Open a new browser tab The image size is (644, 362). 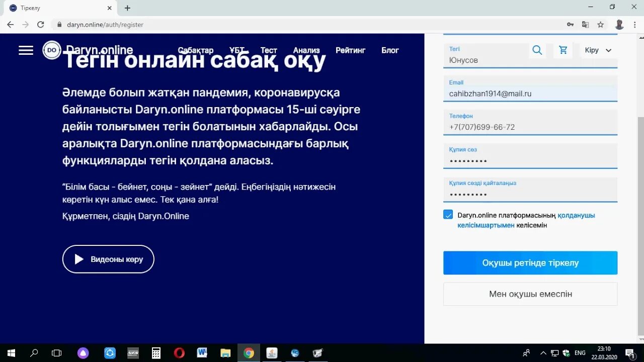point(127,8)
